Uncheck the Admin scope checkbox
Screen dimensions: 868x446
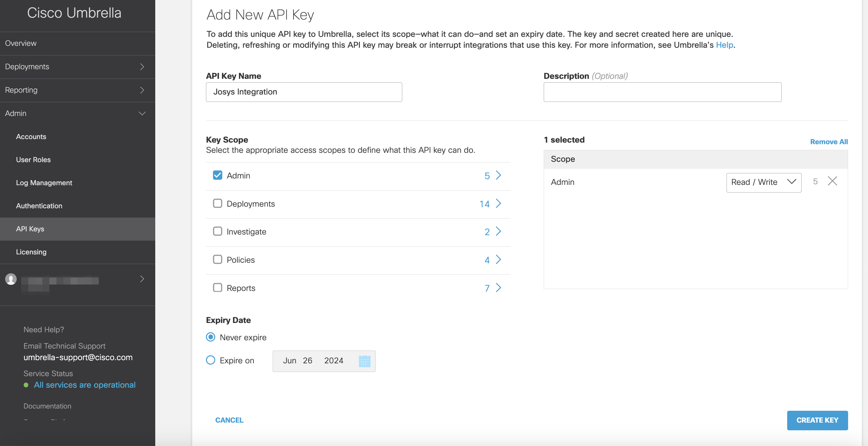click(217, 175)
